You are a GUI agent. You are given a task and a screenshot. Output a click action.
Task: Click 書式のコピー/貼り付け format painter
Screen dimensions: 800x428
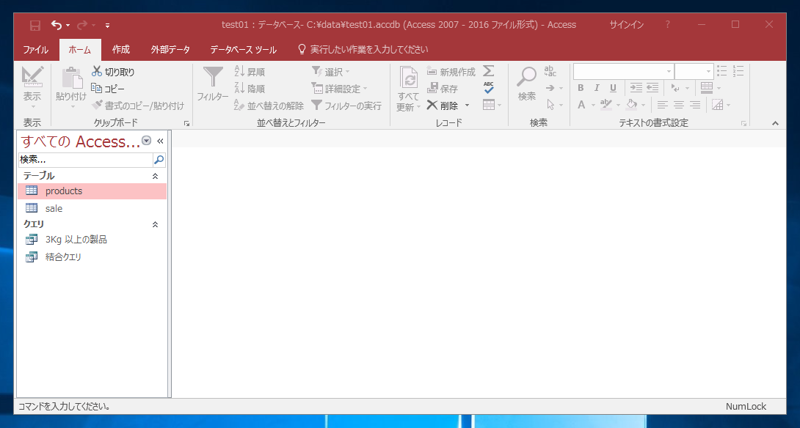point(138,106)
